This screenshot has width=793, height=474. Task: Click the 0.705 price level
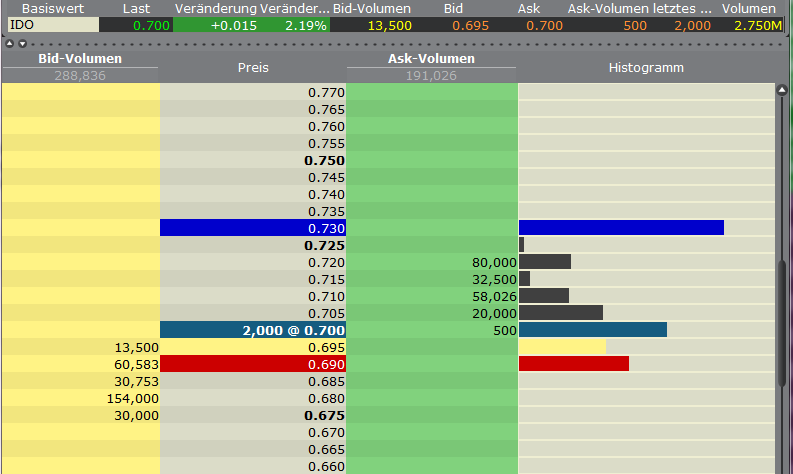click(326, 313)
